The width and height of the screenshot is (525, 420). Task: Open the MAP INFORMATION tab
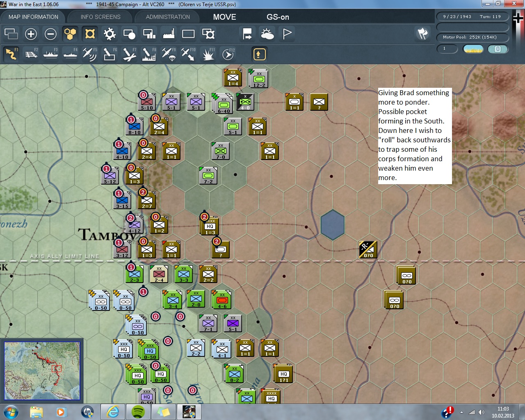(33, 17)
